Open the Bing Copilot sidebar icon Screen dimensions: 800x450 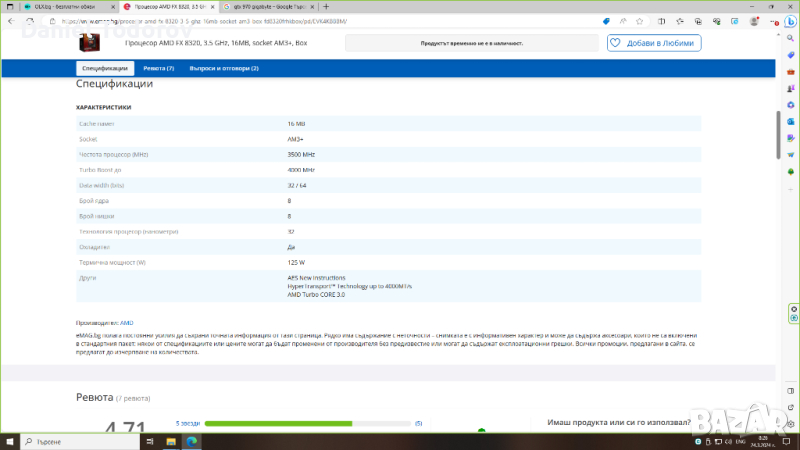[790, 19]
